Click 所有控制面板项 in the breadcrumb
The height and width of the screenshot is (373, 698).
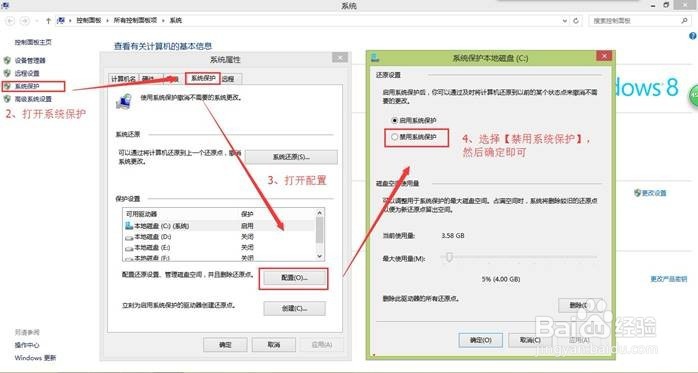(135, 20)
